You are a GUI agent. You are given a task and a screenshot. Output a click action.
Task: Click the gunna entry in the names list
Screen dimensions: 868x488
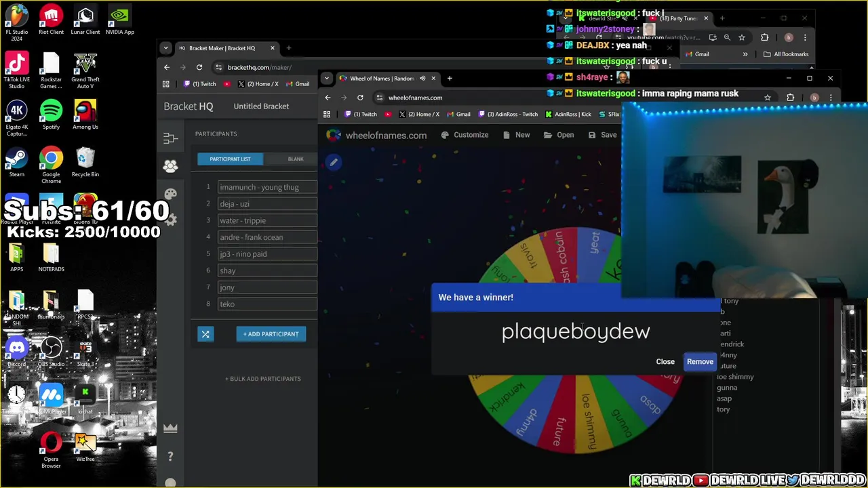727,388
